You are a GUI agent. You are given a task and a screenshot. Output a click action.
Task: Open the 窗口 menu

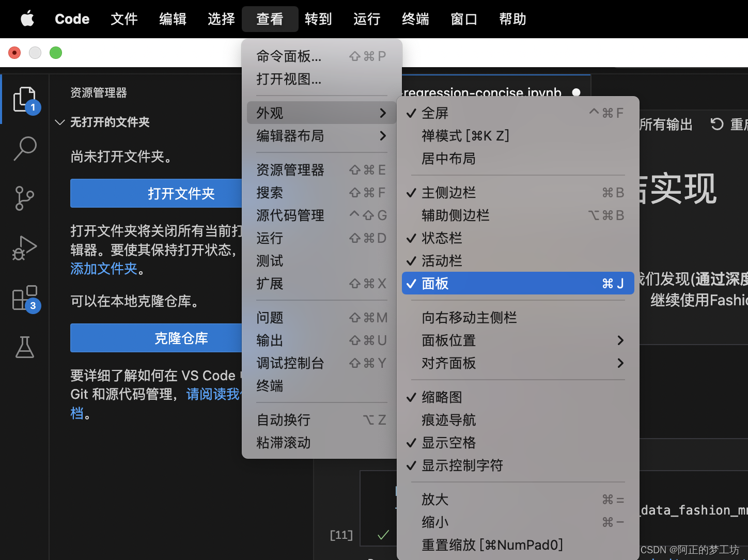464,19
